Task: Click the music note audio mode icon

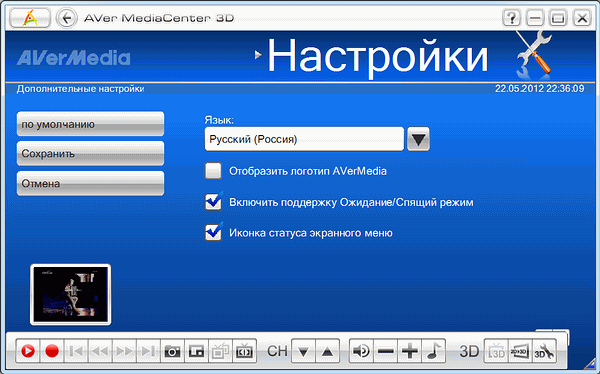Action: click(434, 351)
